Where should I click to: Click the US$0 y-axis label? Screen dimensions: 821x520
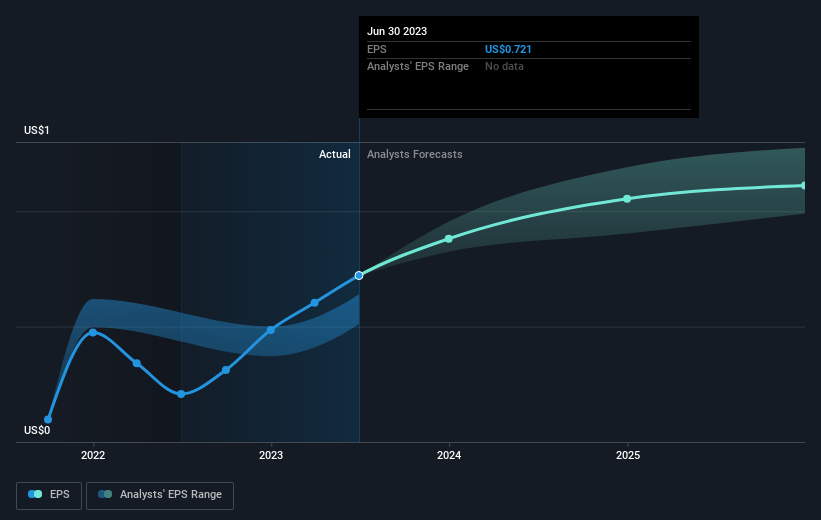pos(37,430)
